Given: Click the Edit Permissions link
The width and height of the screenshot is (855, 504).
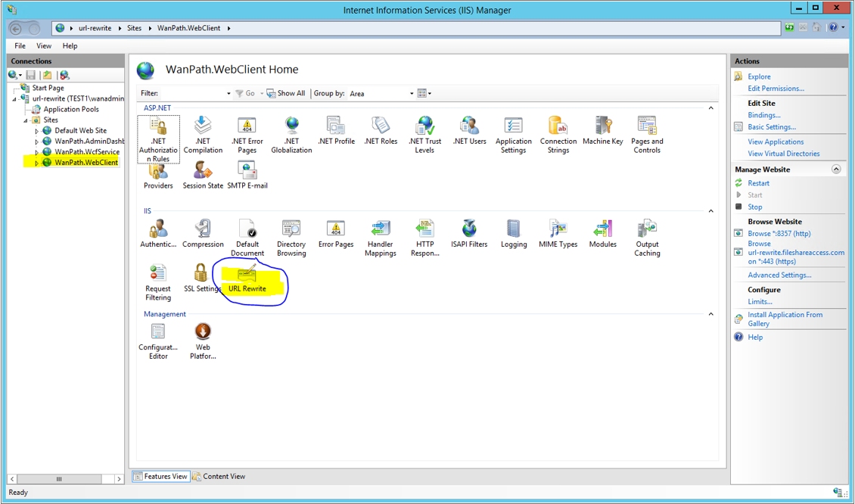Looking at the screenshot, I should coord(776,89).
